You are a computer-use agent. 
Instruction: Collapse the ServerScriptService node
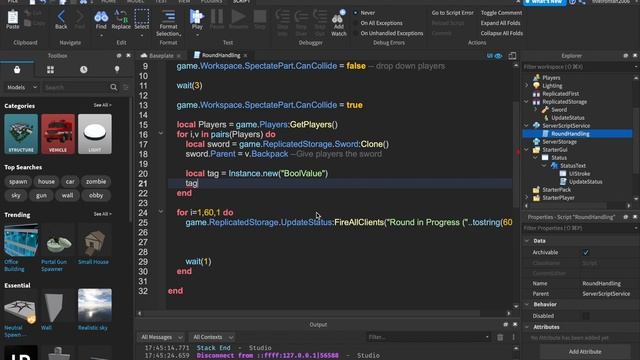[x=527, y=126]
